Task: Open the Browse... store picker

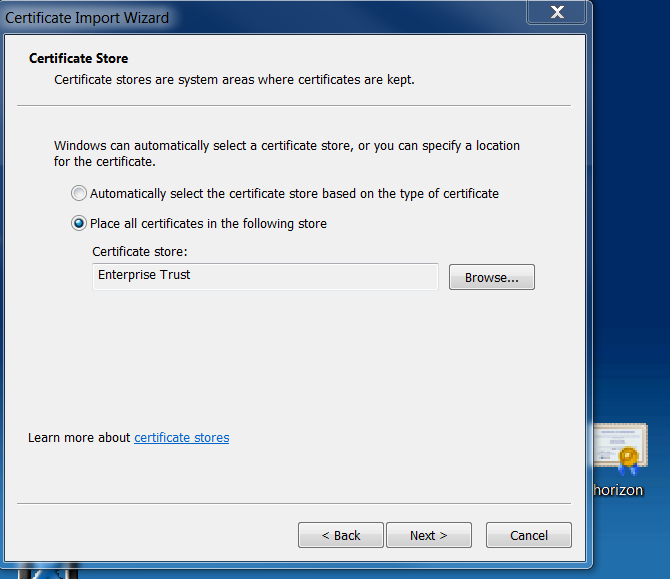Action: click(x=491, y=277)
